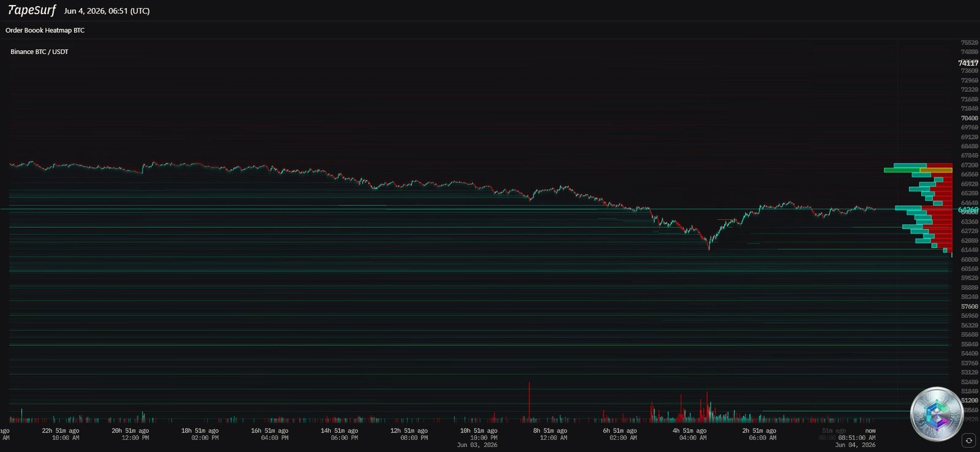Click the 'Binance BTC / USDT' pair label
Viewport: 980px width, 452px height.
point(39,51)
